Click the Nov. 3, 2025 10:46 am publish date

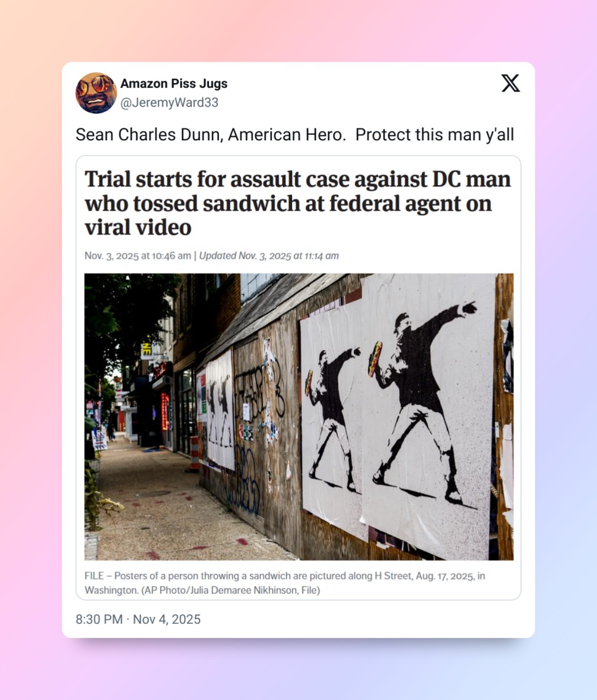coord(138,256)
